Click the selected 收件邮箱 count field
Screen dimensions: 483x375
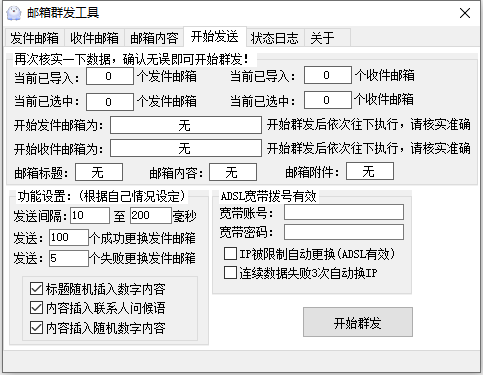[328, 100]
